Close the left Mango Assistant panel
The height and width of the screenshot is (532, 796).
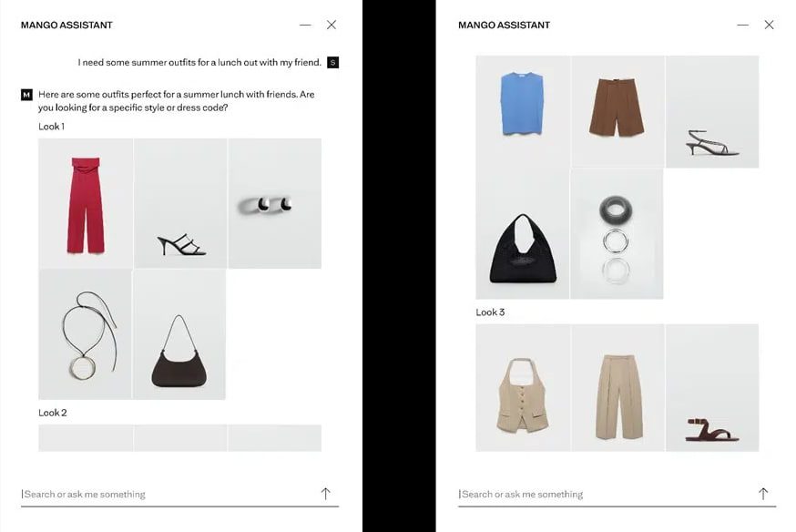coord(332,25)
